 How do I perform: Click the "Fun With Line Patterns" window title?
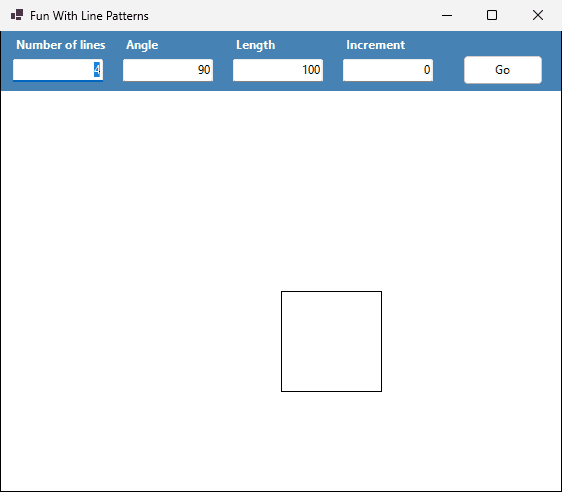89,16
